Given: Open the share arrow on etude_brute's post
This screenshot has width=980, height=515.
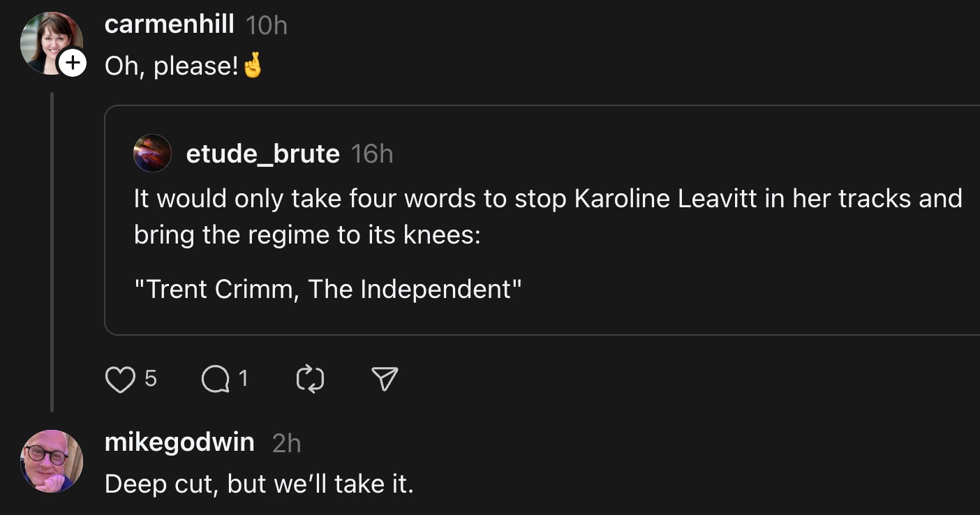Looking at the screenshot, I should click(384, 378).
